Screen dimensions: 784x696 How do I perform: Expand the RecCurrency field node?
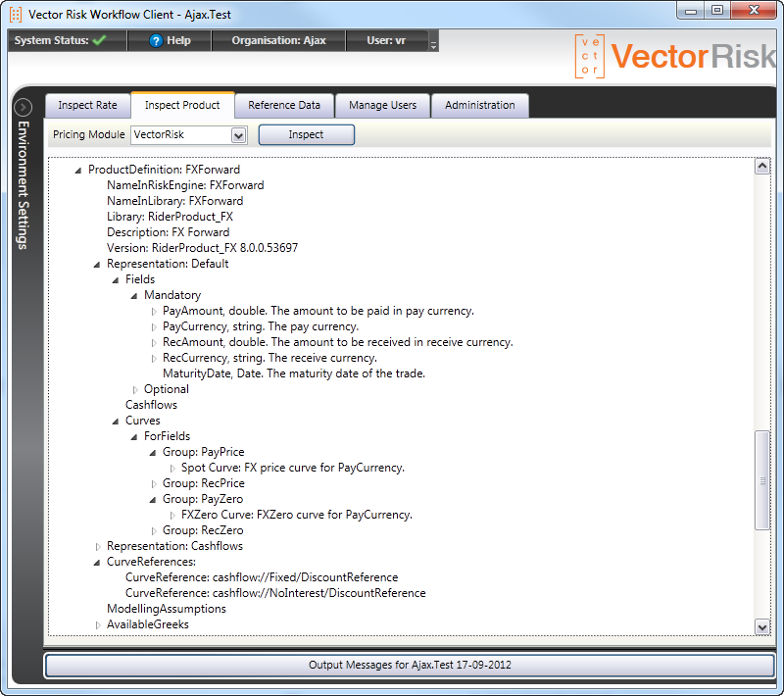pos(154,359)
